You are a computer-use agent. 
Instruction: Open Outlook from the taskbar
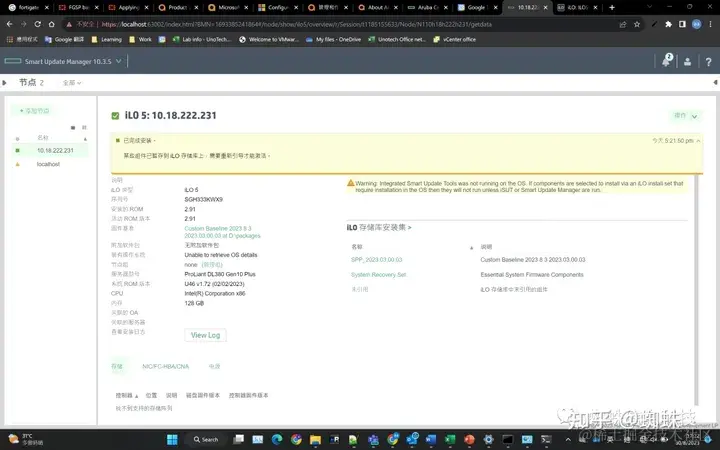(x=412, y=439)
